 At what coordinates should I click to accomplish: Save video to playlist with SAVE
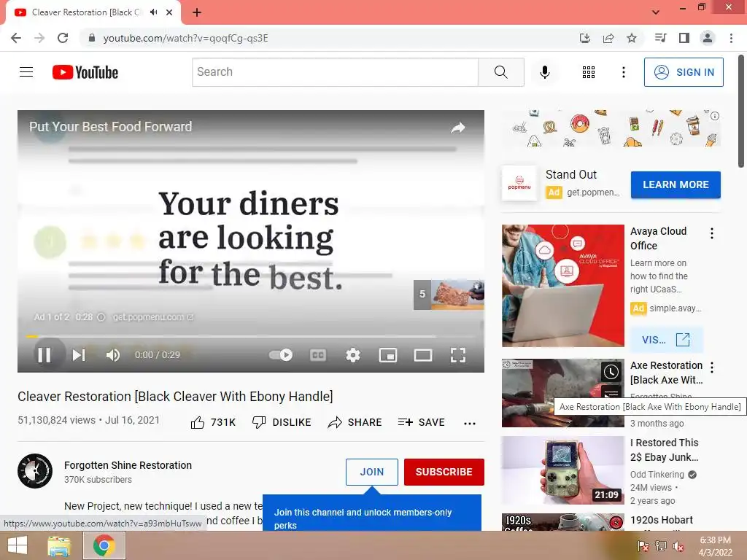(x=421, y=422)
